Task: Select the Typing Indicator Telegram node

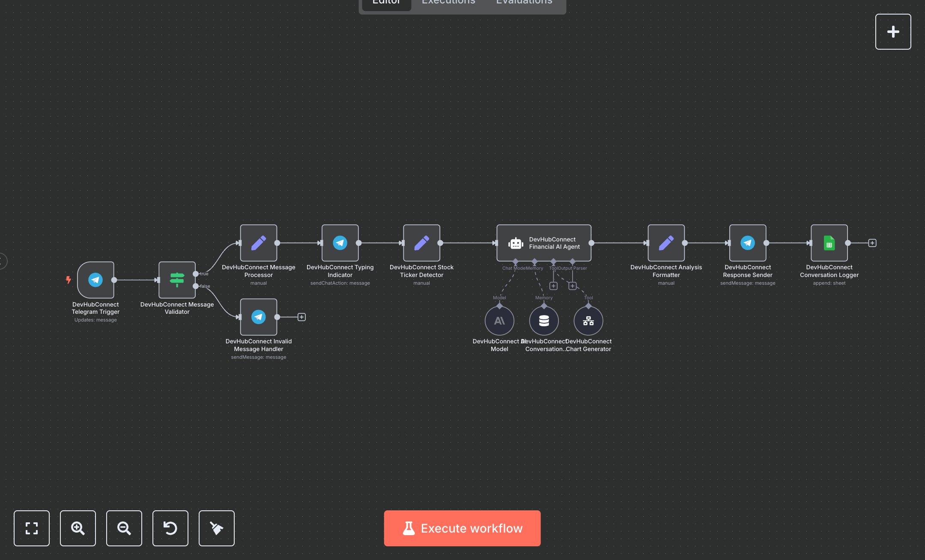Action: 340,243
